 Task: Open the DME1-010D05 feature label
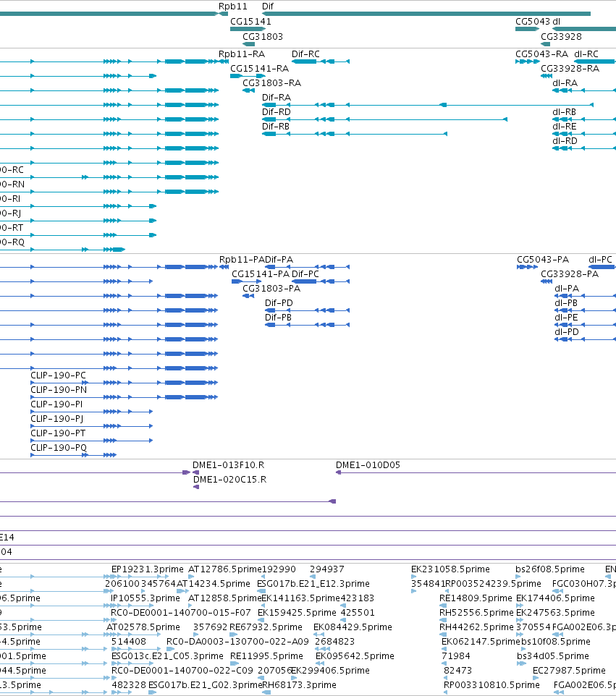pyautogui.click(x=368, y=464)
